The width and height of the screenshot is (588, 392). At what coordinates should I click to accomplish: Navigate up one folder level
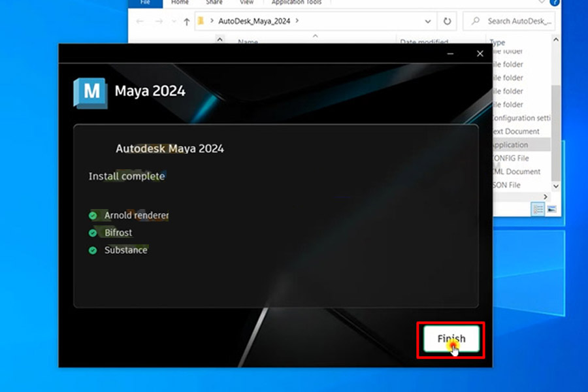tap(186, 20)
